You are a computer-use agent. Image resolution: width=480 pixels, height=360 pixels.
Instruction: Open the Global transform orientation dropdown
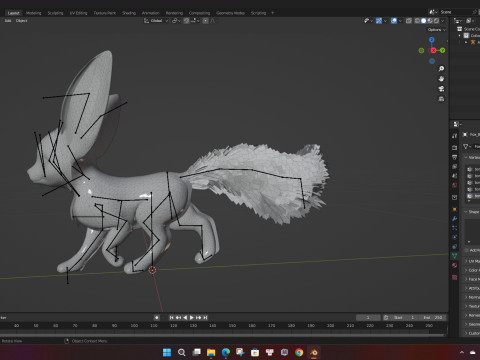pos(156,21)
